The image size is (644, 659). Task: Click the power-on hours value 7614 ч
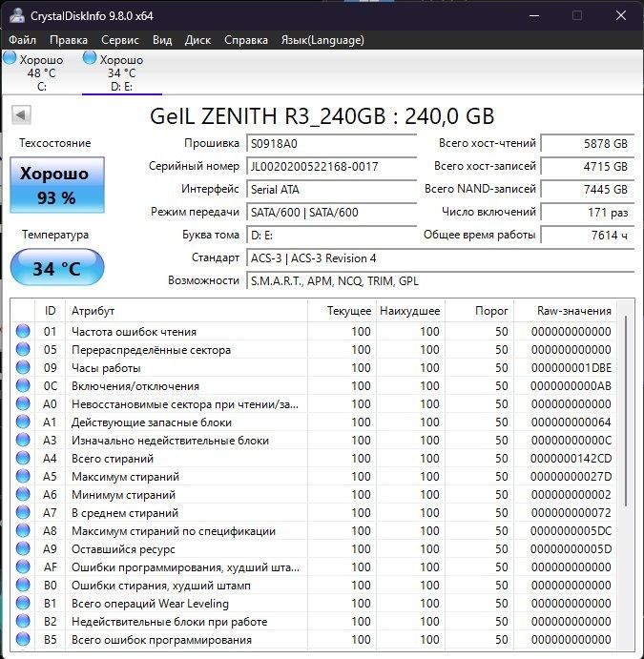tap(588, 235)
